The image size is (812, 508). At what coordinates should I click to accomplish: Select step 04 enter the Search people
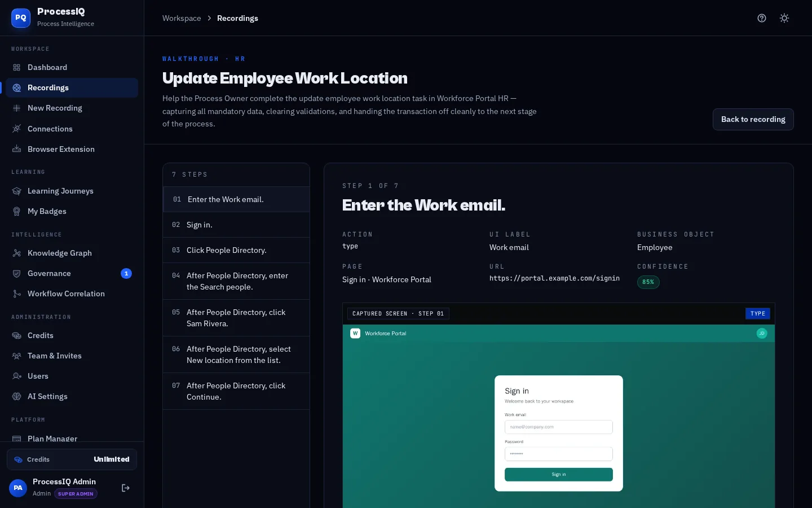(x=236, y=281)
